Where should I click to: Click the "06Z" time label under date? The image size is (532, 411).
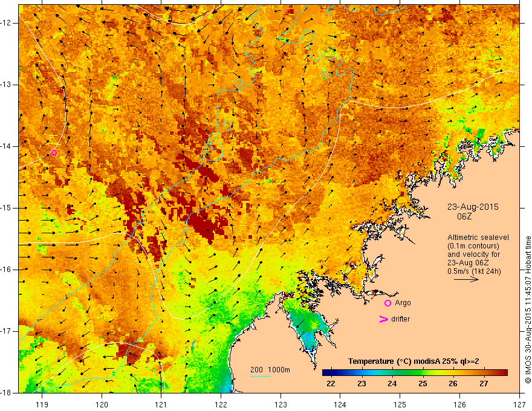464,216
